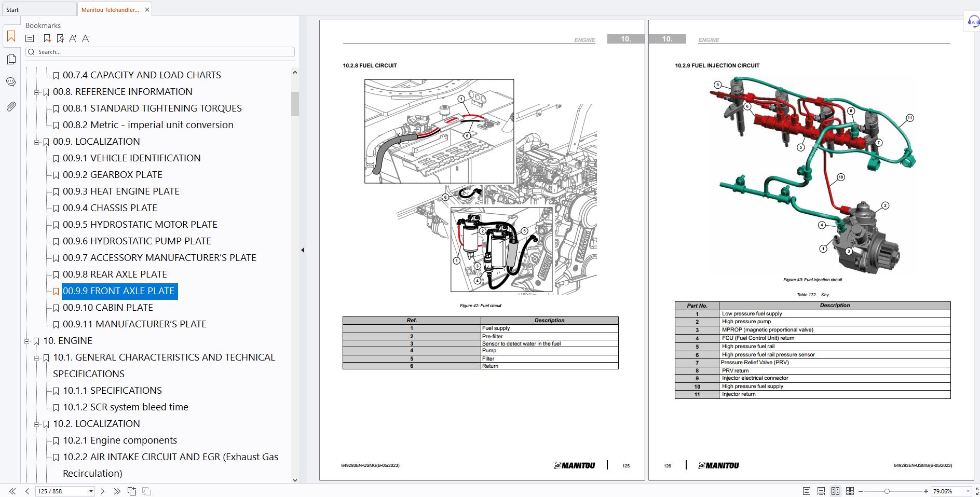Increase bookmark font size
Viewport: 980px width, 497px height.
pyautogui.click(x=73, y=38)
